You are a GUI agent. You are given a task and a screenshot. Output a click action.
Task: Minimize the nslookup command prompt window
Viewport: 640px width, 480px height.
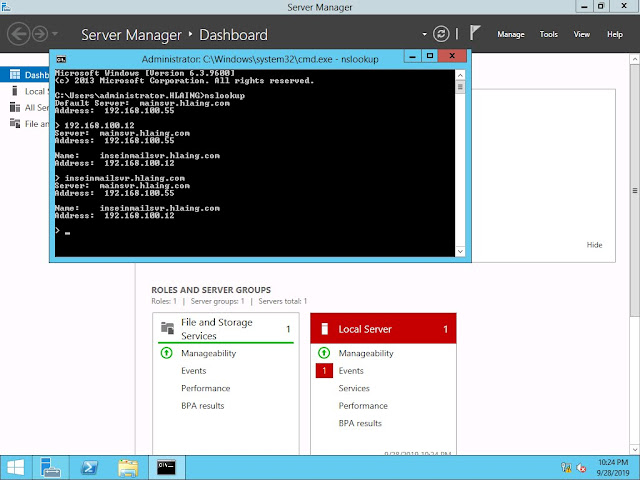pyautogui.click(x=413, y=56)
